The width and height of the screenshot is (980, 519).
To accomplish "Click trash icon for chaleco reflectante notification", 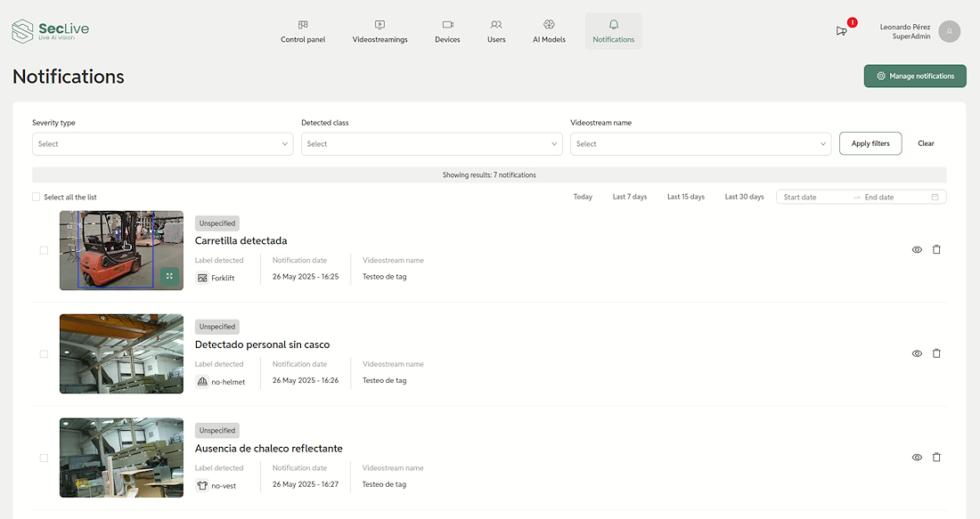I will (x=936, y=458).
